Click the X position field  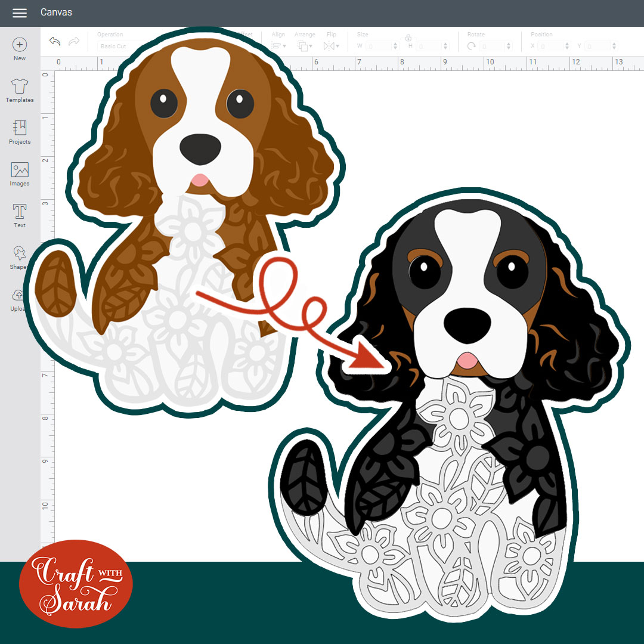tap(552, 47)
